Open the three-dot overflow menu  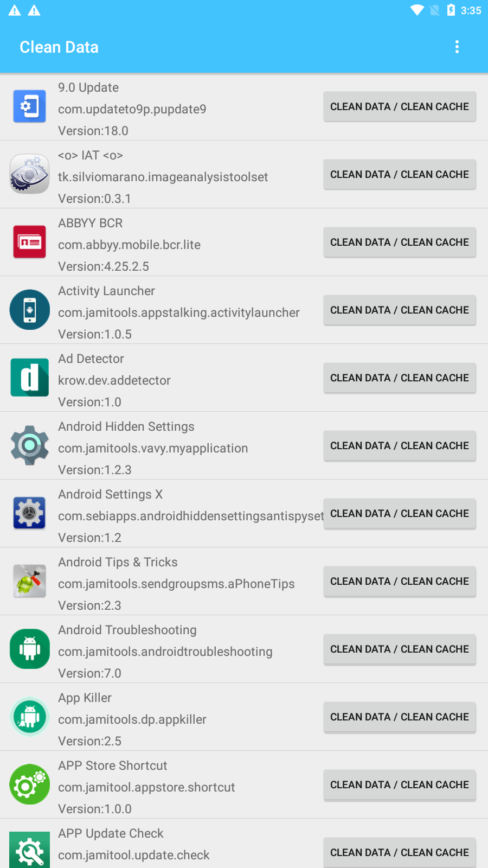coord(457,47)
